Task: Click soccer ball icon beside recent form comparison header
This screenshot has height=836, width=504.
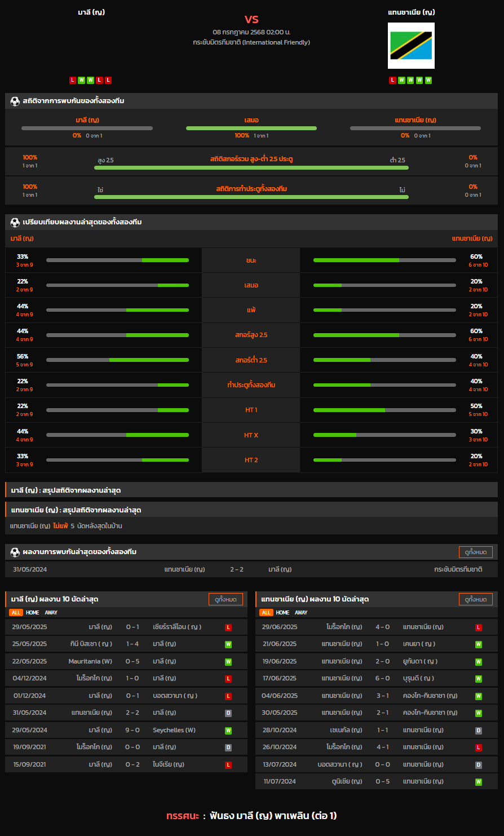Action: point(15,222)
